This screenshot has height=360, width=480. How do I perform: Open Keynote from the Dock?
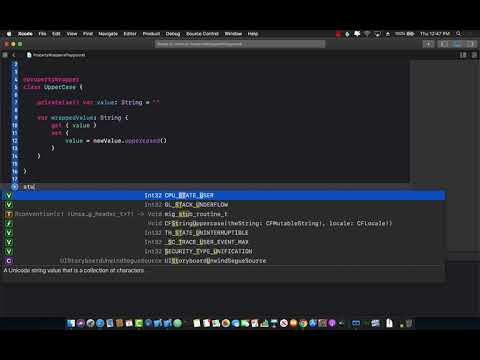274,323
